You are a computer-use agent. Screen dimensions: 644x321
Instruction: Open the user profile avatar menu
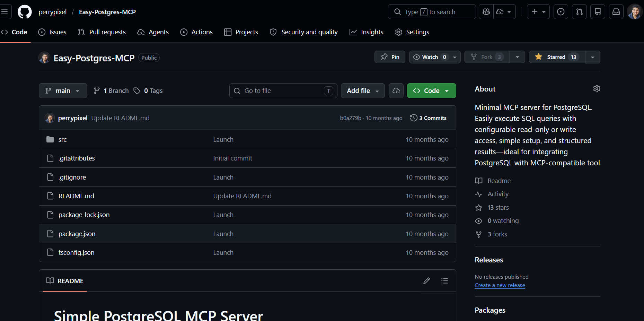pyautogui.click(x=635, y=12)
